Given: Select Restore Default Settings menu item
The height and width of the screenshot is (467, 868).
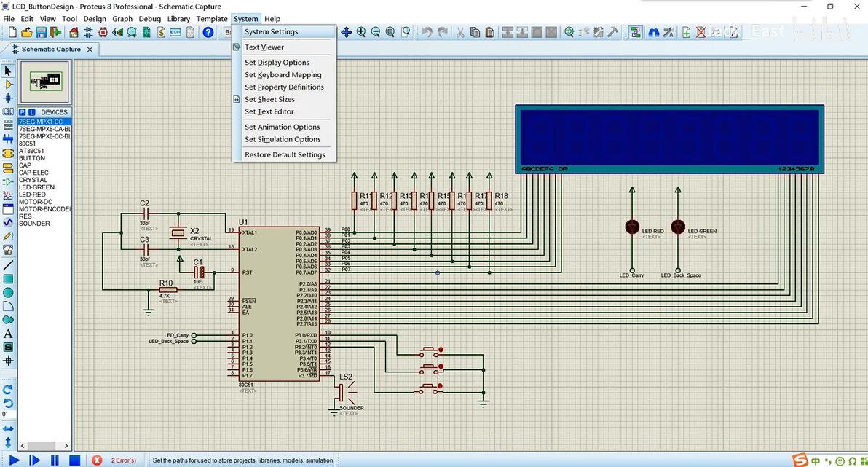Looking at the screenshot, I should [x=285, y=154].
